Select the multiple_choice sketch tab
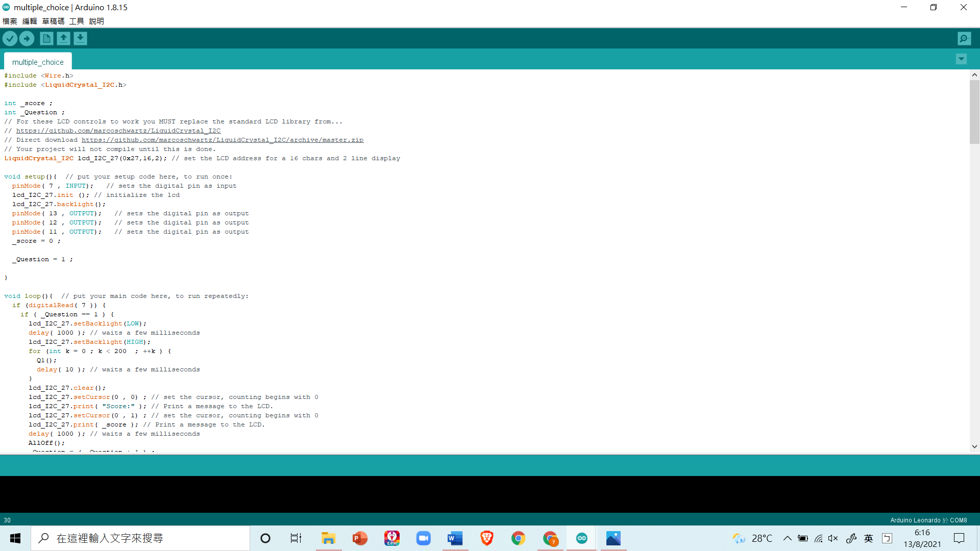This screenshot has width=980, height=551. pyautogui.click(x=38, y=62)
